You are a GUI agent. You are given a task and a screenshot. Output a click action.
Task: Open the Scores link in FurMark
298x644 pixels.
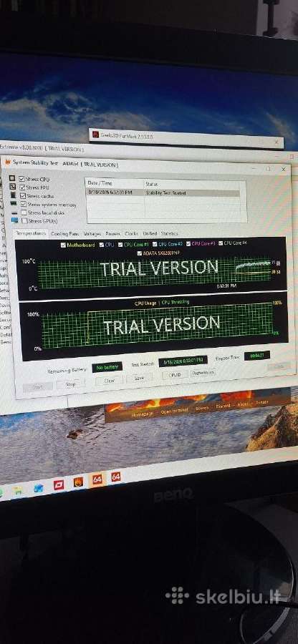(202, 409)
